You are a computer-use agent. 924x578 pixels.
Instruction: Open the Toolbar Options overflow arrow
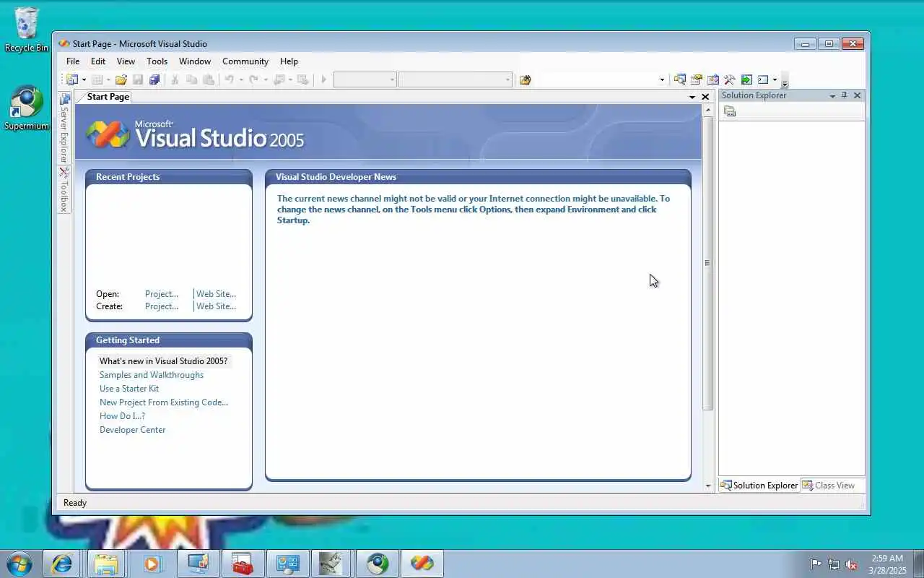(x=785, y=81)
